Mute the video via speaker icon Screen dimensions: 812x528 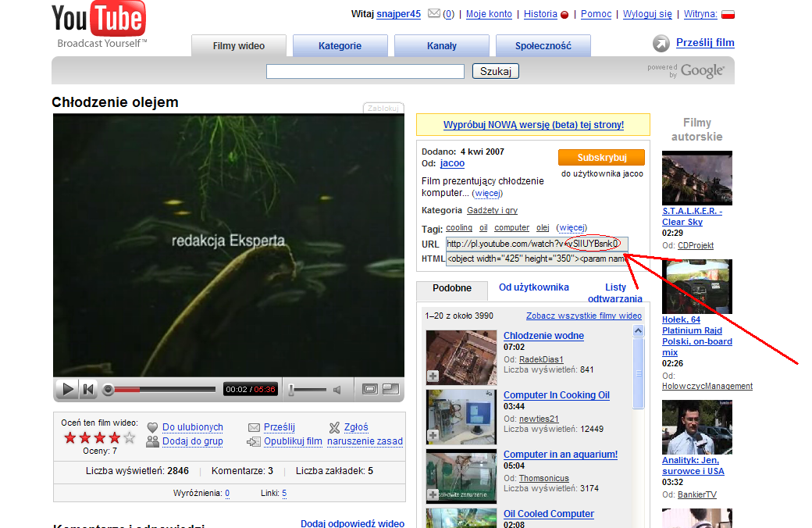(x=337, y=390)
